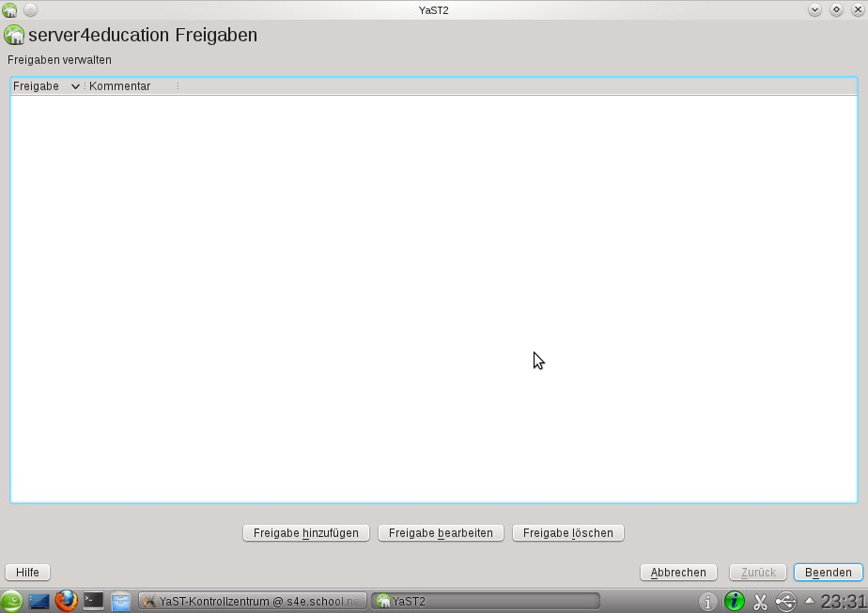Click Abbrechen to cancel
Image resolution: width=868 pixels, height=613 pixels.
[x=678, y=572]
